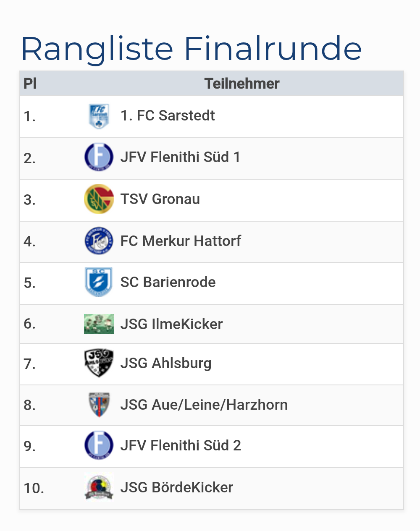Click the TSV Gronau club emblem
The image size is (420, 531).
pos(99,199)
